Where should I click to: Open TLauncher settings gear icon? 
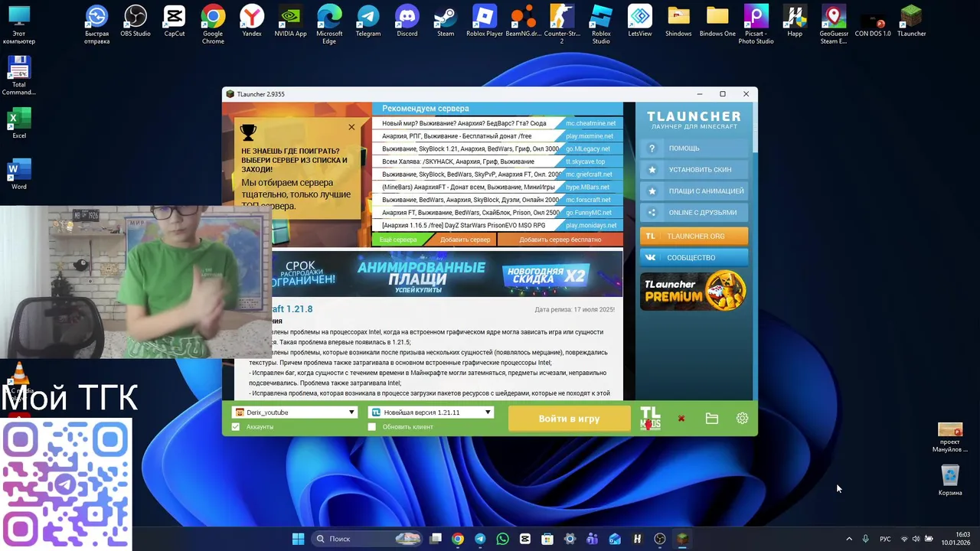tap(742, 419)
